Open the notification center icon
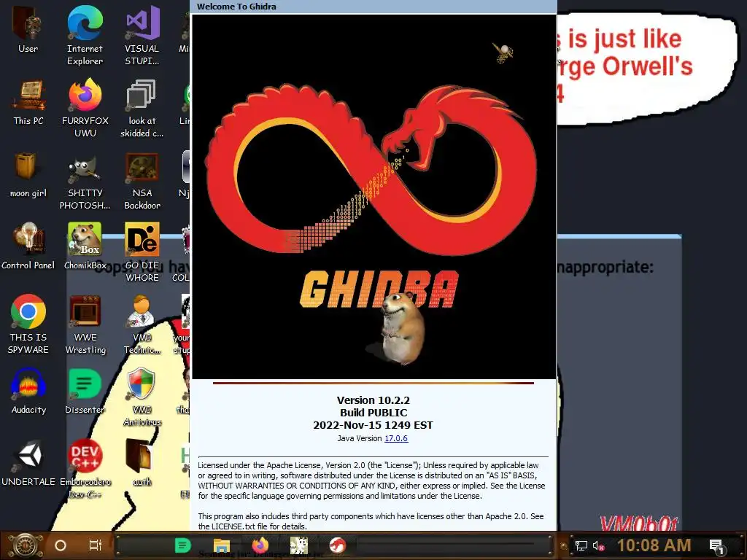Screen dimensions: 747x560 click(716, 546)
